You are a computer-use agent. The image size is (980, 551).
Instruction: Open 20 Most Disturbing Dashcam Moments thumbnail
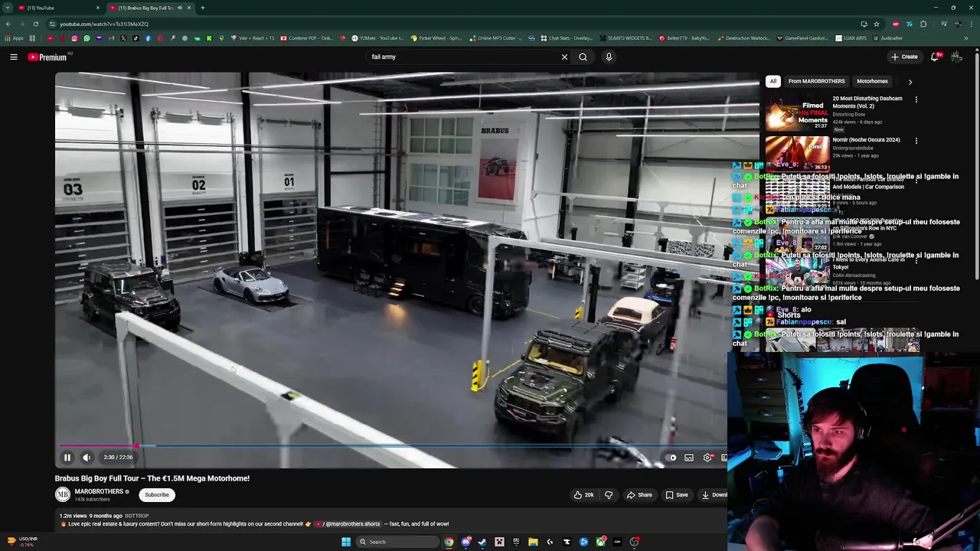point(797,113)
